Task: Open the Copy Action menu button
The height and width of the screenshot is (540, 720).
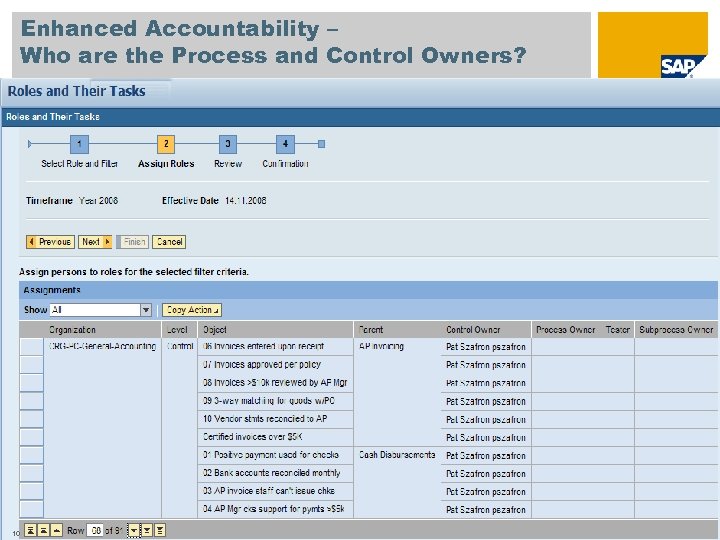Action: pyautogui.click(x=192, y=310)
